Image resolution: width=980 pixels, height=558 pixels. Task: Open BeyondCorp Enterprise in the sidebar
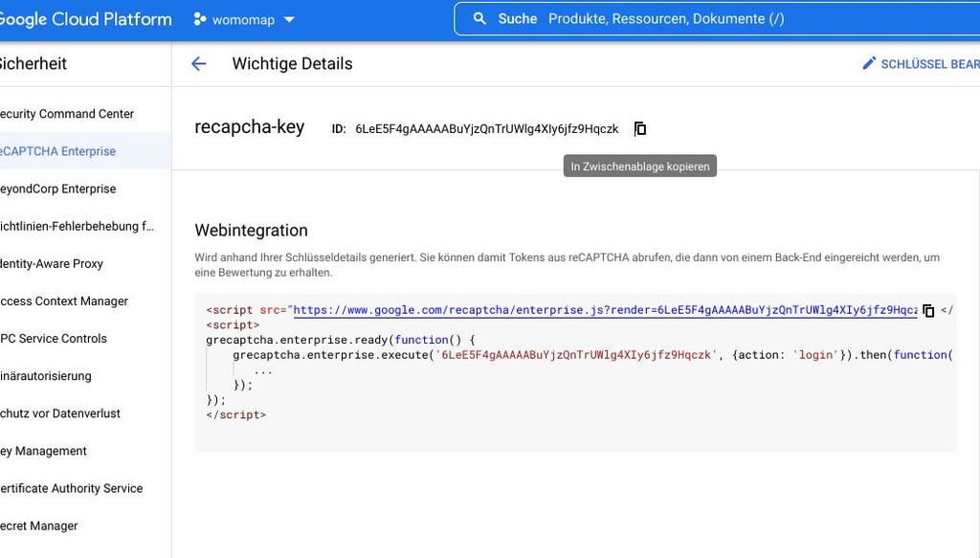tap(58, 189)
